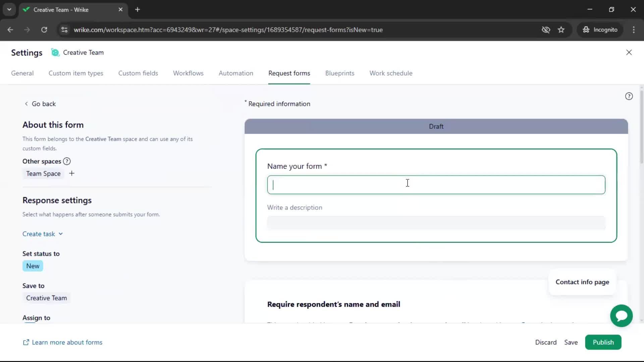The width and height of the screenshot is (644, 362).
Task: Select the Request forms tab
Action: point(289,73)
